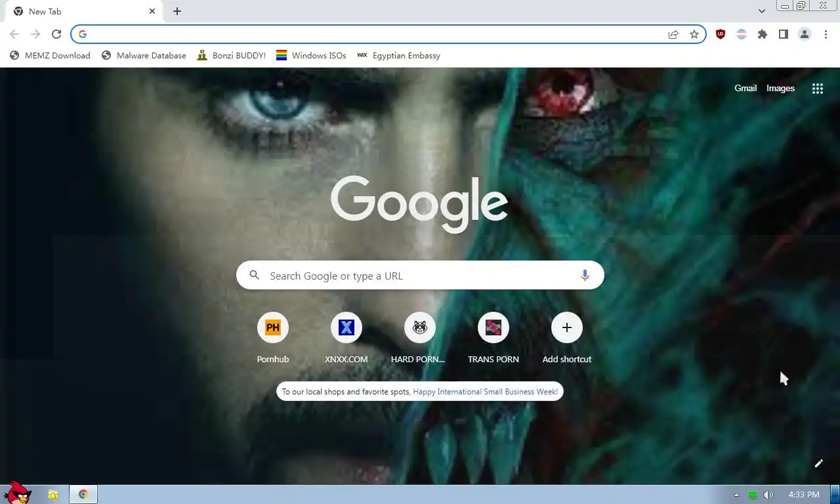This screenshot has height=504, width=840.
Task: Open a new tab with plus button
Action: [177, 11]
